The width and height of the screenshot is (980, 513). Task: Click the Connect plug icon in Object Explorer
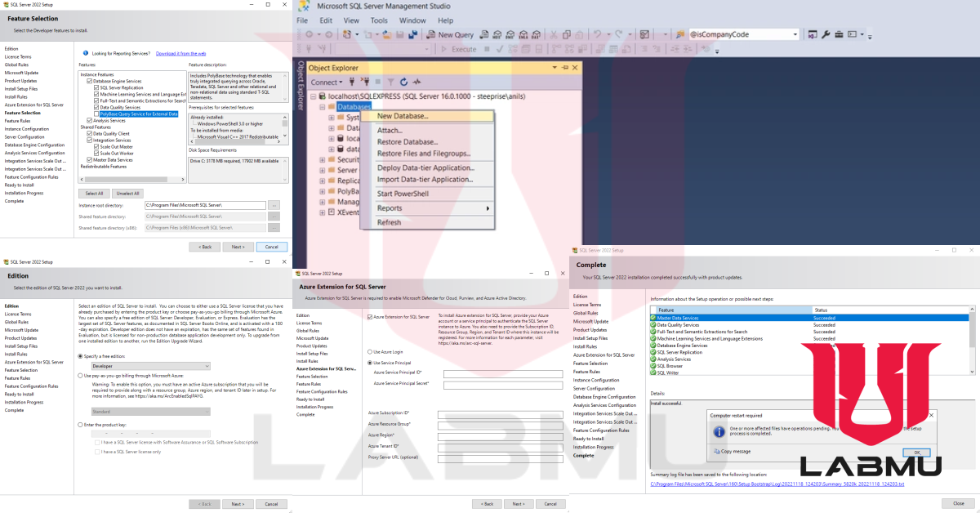(352, 81)
